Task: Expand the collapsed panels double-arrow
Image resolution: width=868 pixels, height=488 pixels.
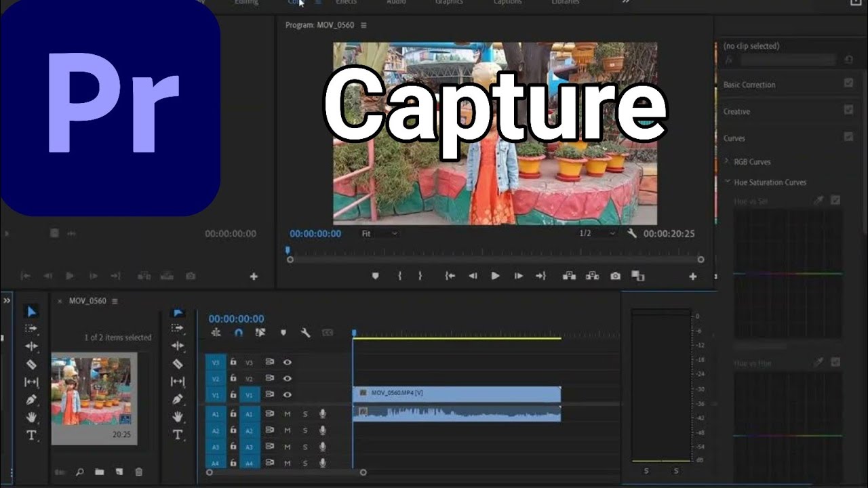Action: pyautogui.click(x=7, y=300)
